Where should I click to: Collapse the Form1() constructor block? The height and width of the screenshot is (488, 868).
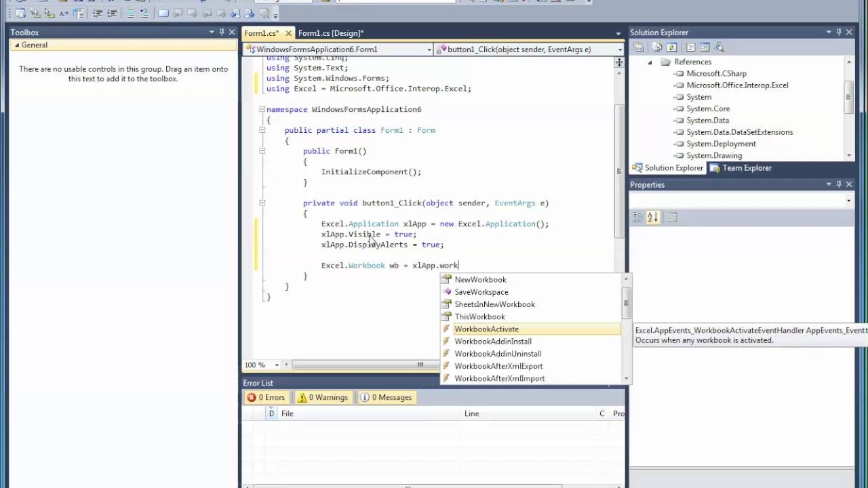tap(262, 151)
